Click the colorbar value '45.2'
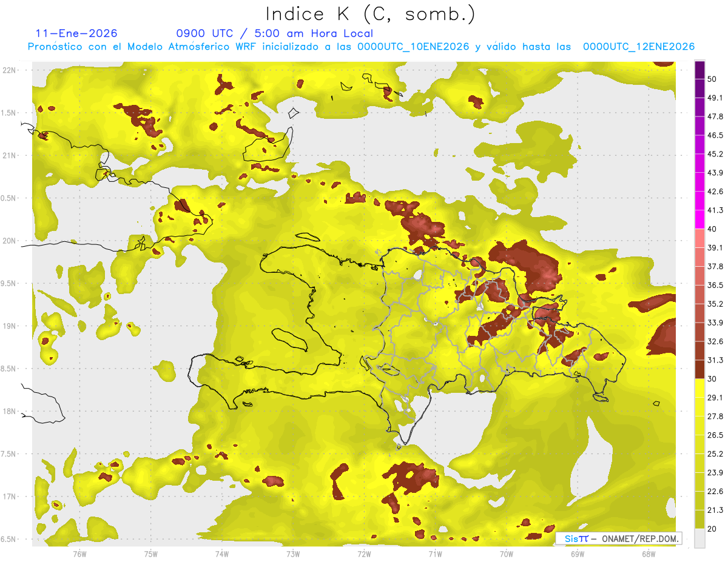 pos(715,154)
